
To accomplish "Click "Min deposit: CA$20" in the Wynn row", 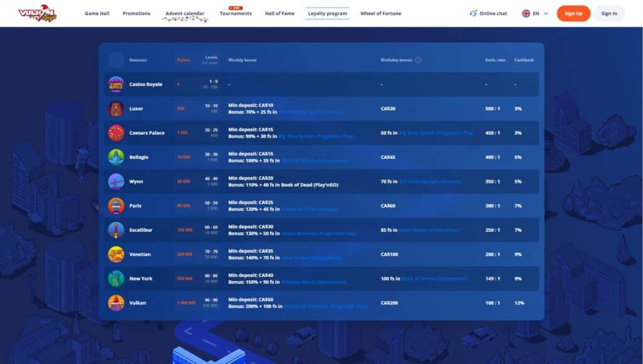I will (251, 178).
